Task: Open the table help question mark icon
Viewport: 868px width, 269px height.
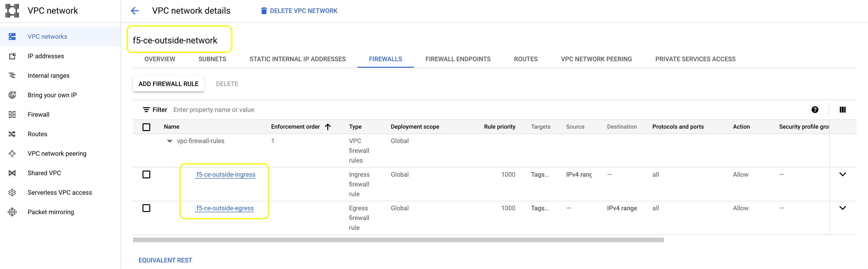Action: (815, 110)
